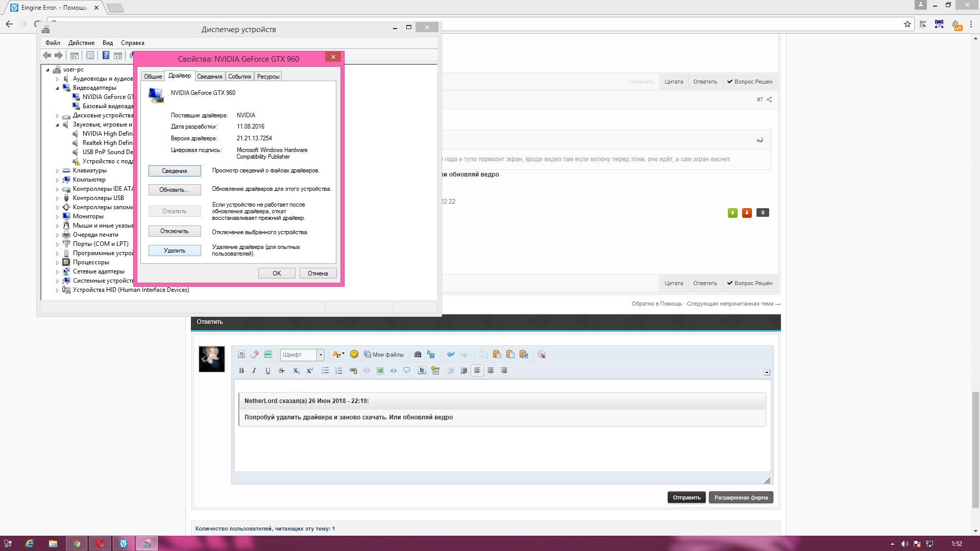Click Device Manager help icon
The image size is (980, 551).
(106, 56)
